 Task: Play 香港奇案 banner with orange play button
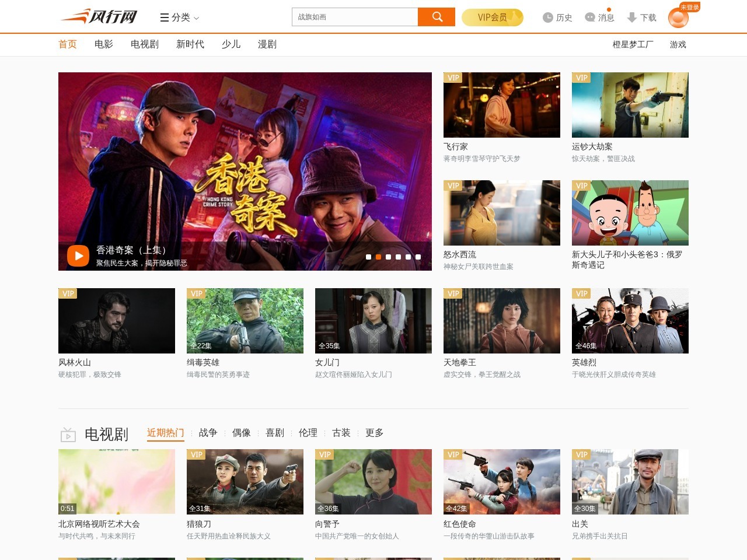click(x=78, y=256)
